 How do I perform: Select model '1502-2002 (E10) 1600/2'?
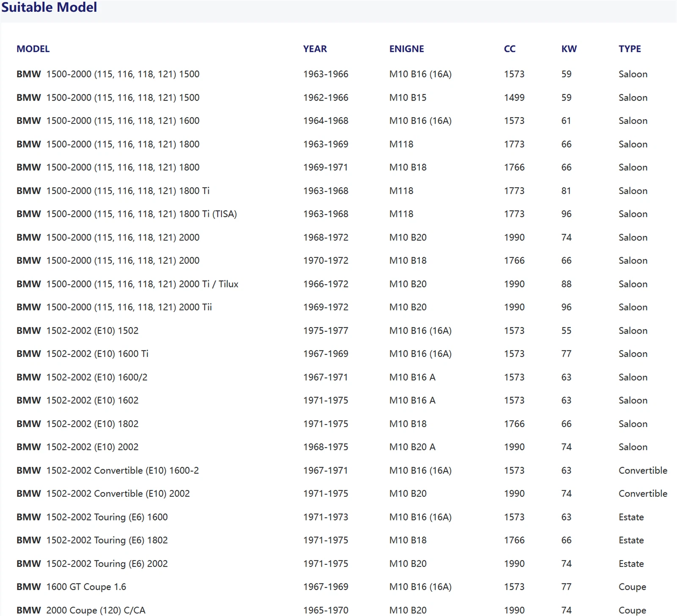coord(82,377)
